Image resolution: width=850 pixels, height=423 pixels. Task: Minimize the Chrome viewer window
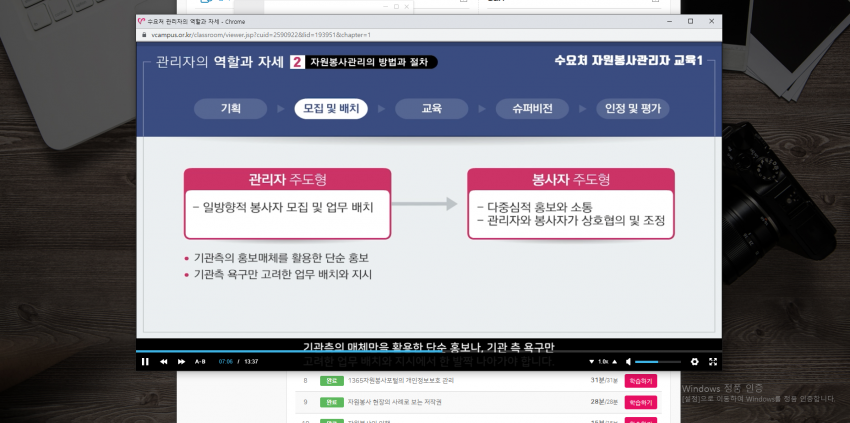tap(668, 20)
